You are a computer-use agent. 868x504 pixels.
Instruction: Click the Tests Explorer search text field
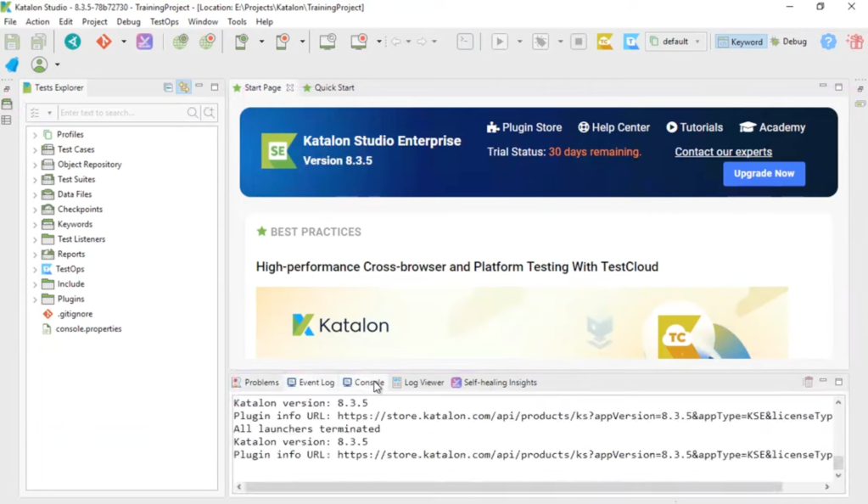[123, 113]
